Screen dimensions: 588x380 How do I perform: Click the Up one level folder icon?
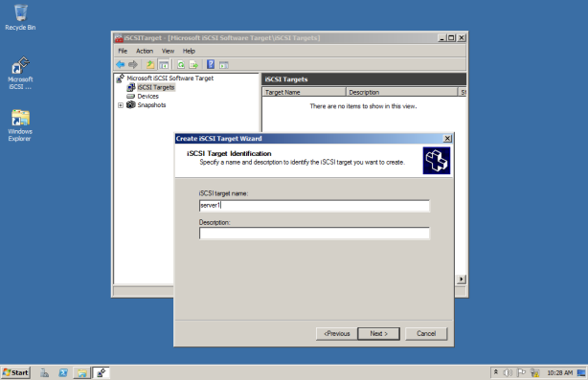pos(150,64)
